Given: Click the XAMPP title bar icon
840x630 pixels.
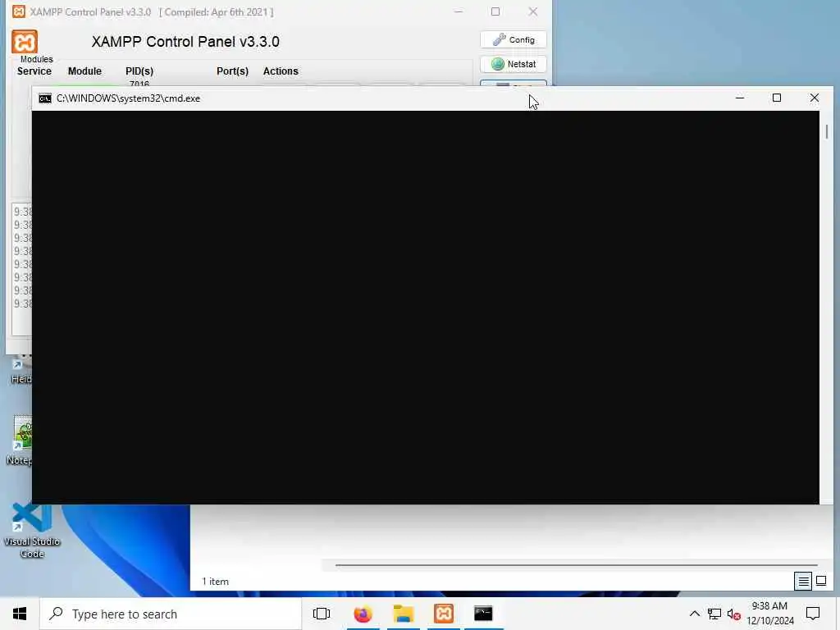Looking at the screenshot, I should click(x=19, y=11).
